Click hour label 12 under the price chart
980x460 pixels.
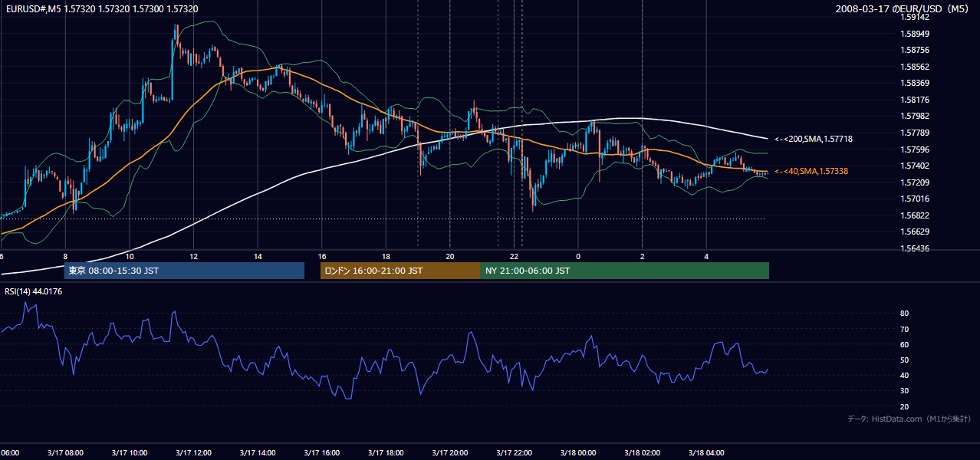tap(193, 256)
